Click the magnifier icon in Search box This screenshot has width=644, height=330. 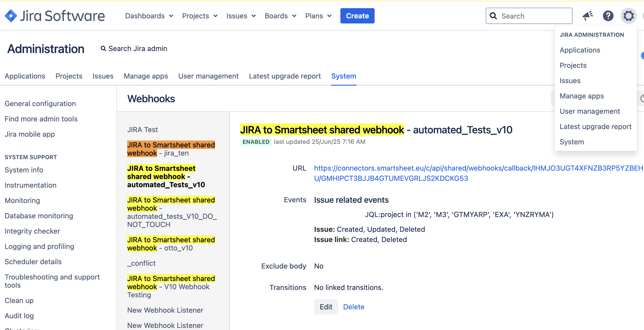(x=493, y=16)
